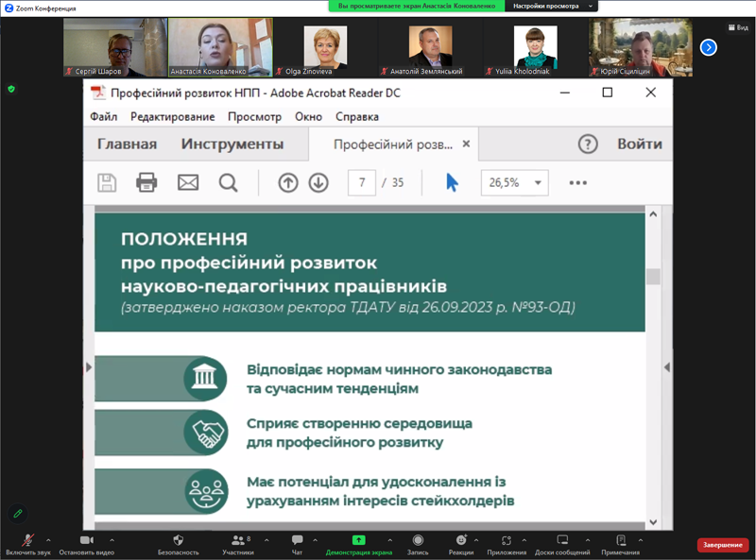Viewport: 756px width, 560px height.
Task: Click the Вид view layout icon
Action: pos(738,27)
